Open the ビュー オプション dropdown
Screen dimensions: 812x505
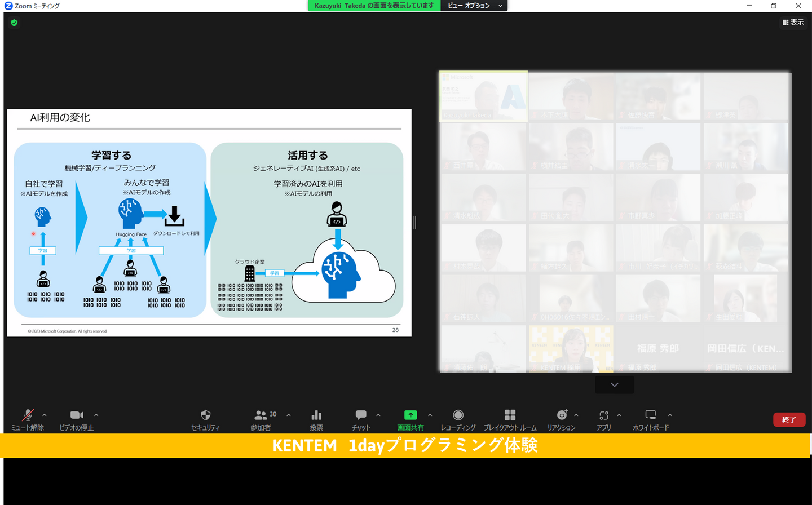coord(474,6)
